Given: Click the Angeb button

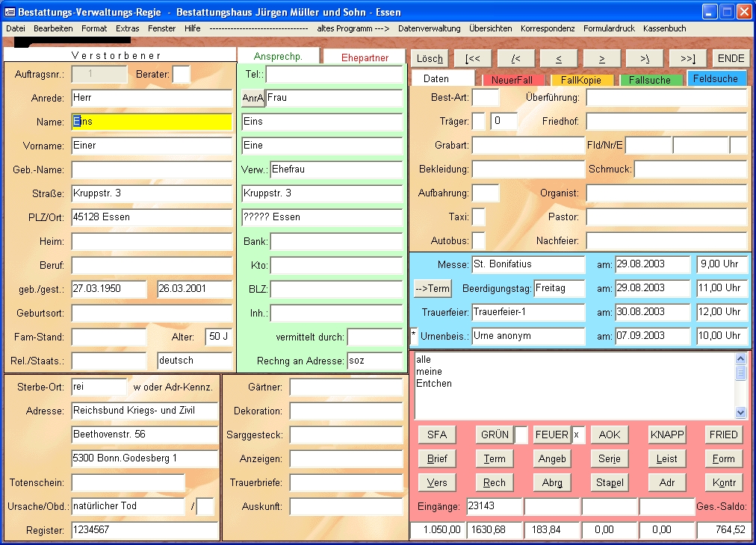Looking at the screenshot, I should (x=552, y=458).
